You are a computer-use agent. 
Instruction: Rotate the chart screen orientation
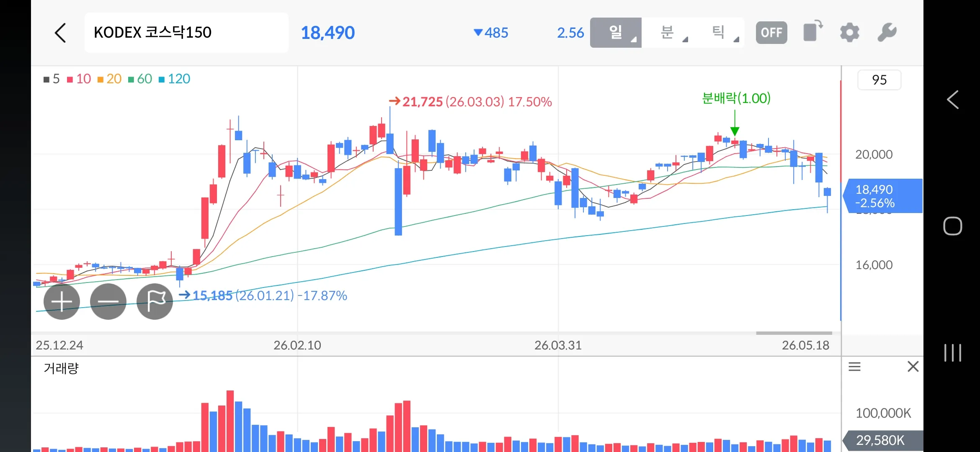pos(813,31)
